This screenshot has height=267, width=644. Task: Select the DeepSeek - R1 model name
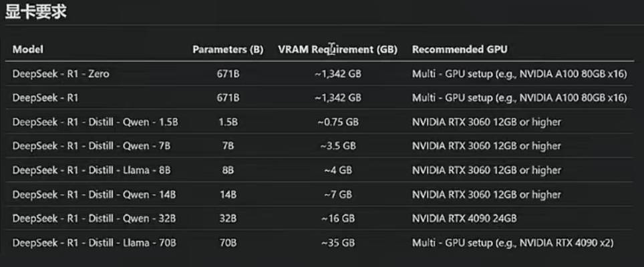pyautogui.click(x=45, y=98)
